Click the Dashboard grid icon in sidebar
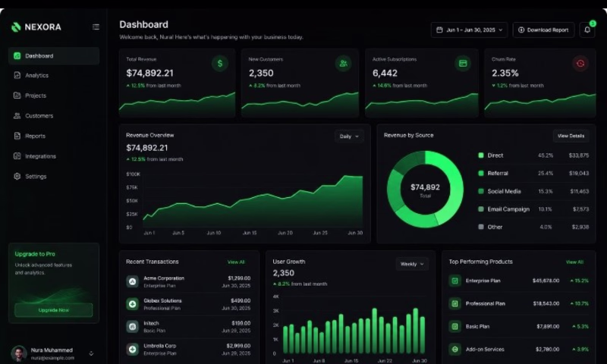Viewport: 607px width, 364px height. point(17,55)
